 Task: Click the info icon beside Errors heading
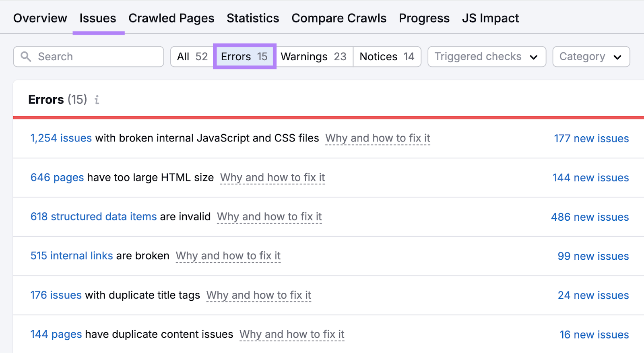coord(97,100)
